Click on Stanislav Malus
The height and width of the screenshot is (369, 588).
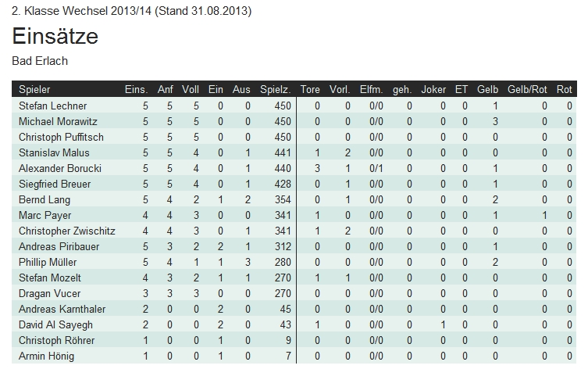pos(54,152)
